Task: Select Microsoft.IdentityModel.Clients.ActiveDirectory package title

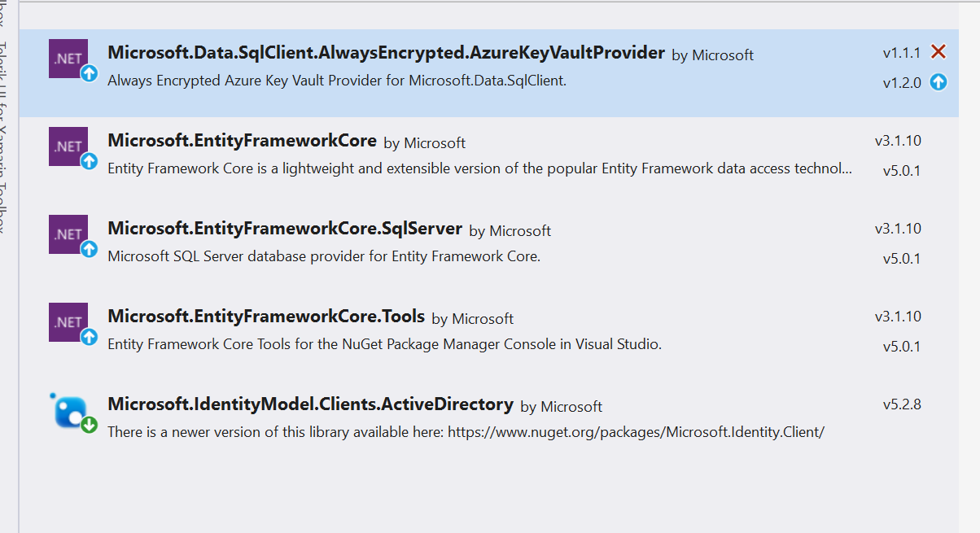Action: 310,404
